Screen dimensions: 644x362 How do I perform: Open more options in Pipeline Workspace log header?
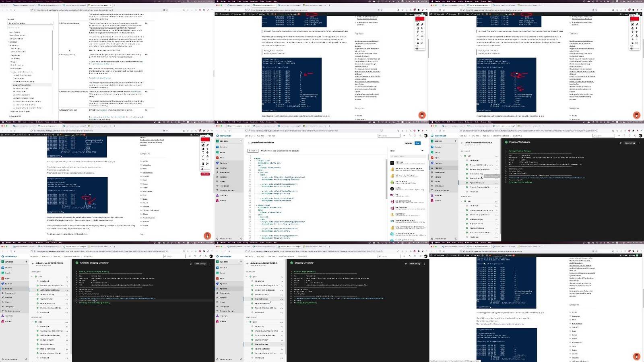[639, 143]
